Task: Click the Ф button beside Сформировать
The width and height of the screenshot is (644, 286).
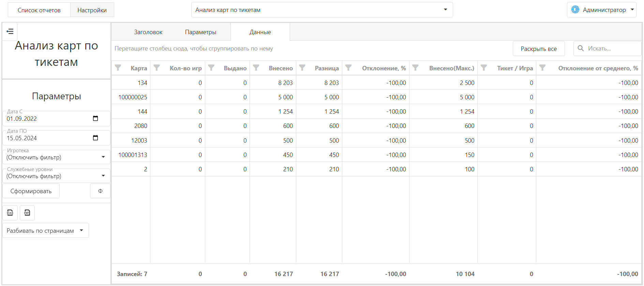Action: (100, 191)
